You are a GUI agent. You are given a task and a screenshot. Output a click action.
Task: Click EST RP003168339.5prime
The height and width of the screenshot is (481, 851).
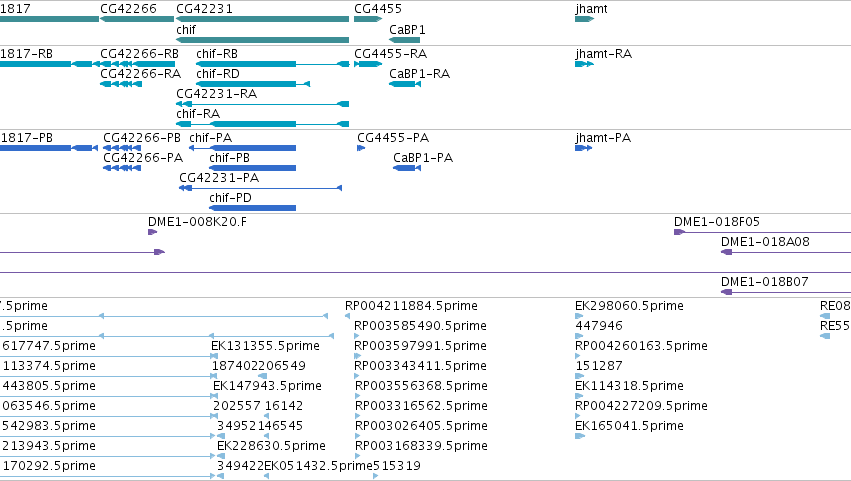click(421, 447)
